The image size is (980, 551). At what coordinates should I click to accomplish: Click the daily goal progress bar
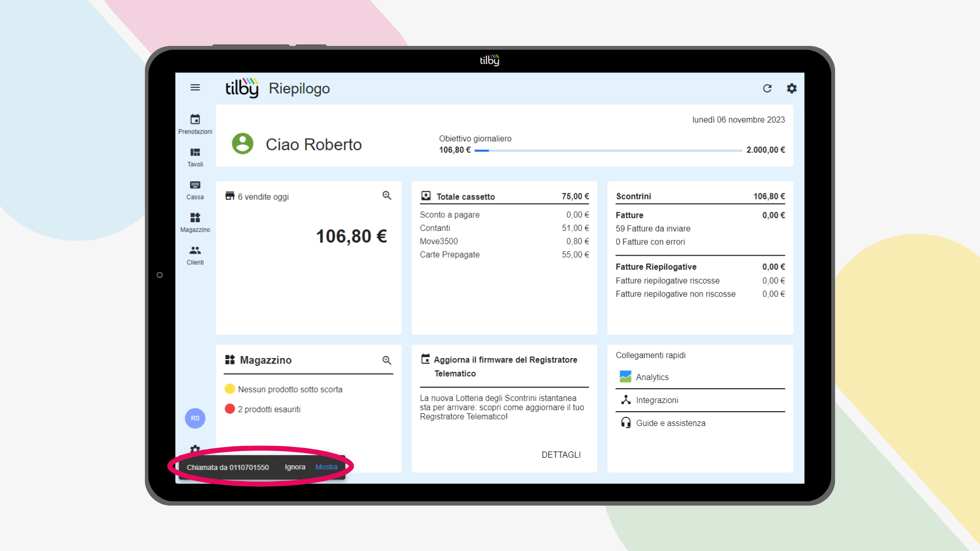coord(608,151)
